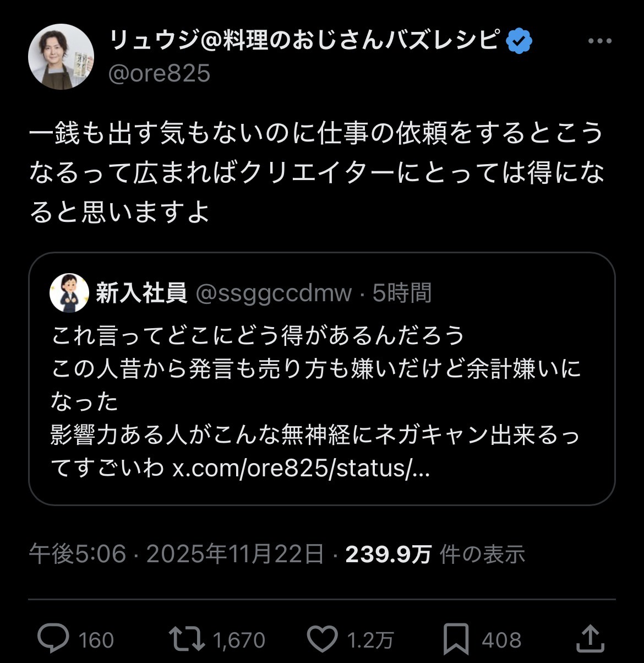Tap the 1,670 repost count
The width and height of the screenshot is (644, 663).
click(x=238, y=640)
